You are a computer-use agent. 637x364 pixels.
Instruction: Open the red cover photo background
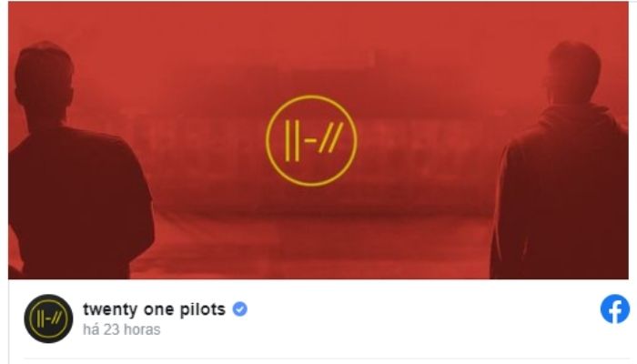tap(318, 140)
